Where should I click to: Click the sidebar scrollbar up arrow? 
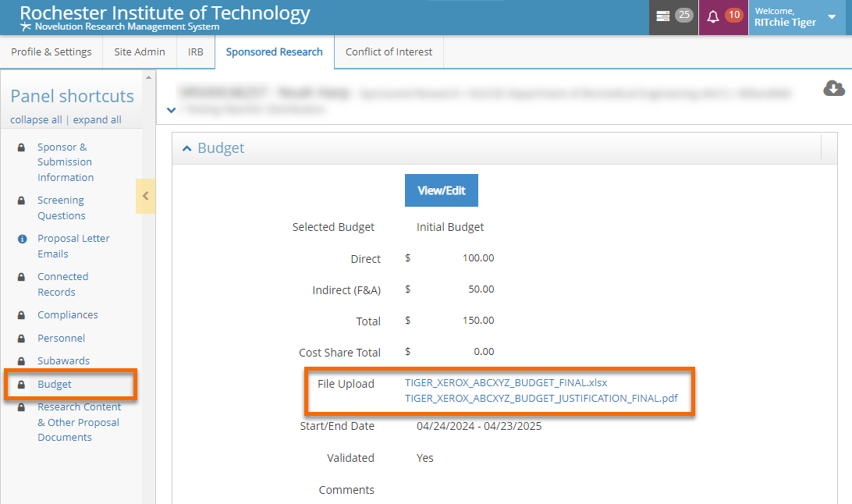(148, 77)
